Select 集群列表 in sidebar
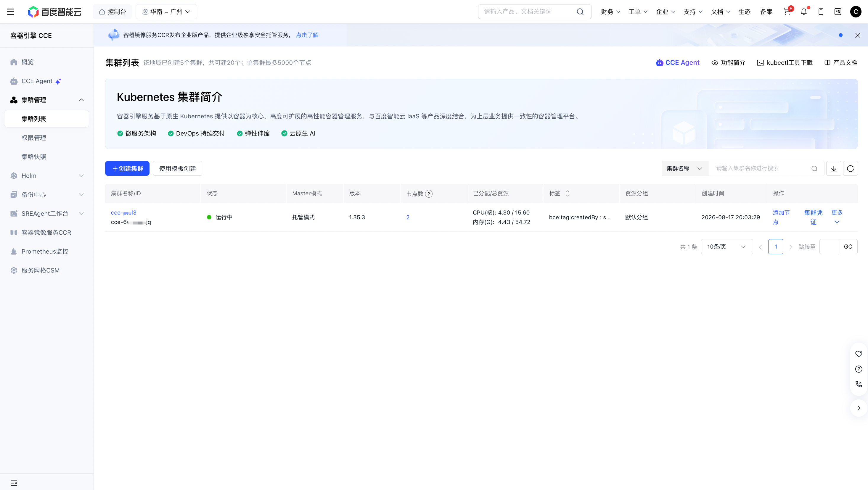The height and width of the screenshot is (490, 868). (46, 119)
